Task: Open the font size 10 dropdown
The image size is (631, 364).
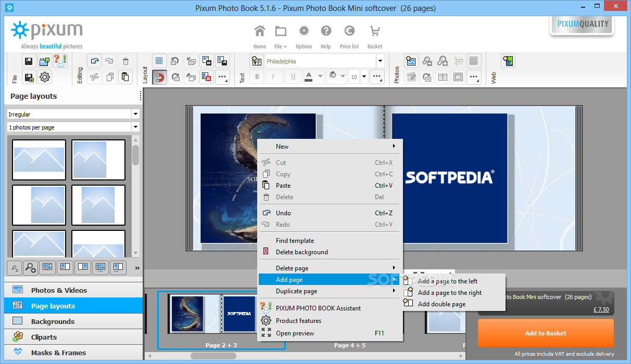Action: coord(364,77)
